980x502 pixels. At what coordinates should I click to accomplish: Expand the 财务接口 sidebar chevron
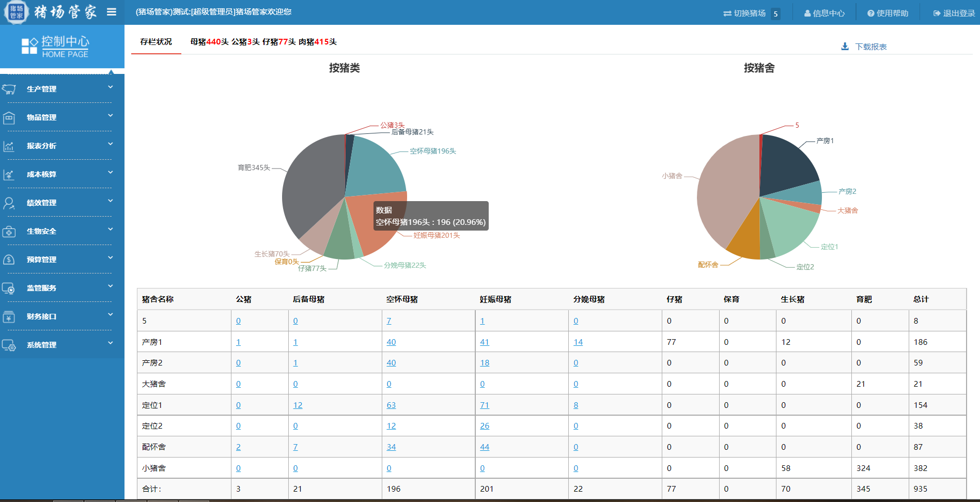tap(110, 315)
